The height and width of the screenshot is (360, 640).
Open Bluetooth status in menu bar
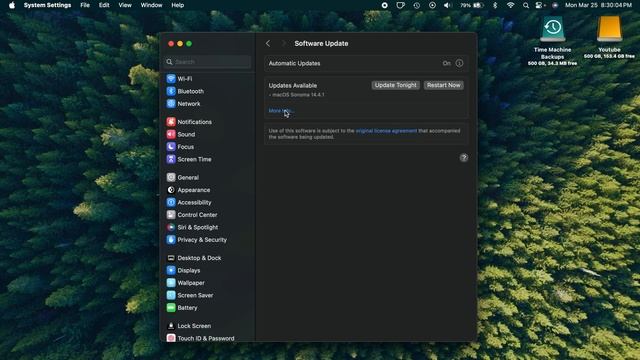coord(495,5)
